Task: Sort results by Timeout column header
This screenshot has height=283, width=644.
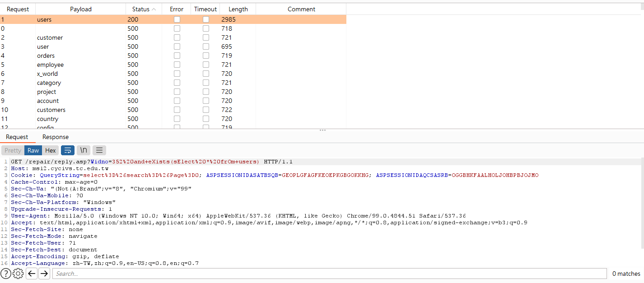Action: [205, 9]
